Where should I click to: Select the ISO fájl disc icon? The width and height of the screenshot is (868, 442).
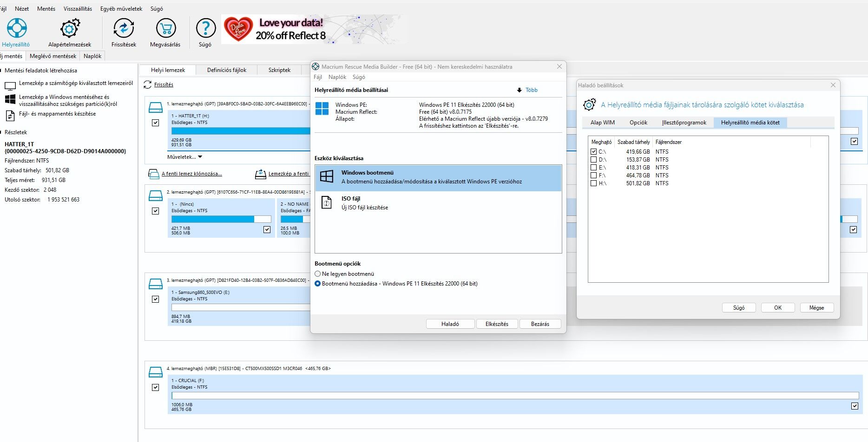tap(327, 202)
